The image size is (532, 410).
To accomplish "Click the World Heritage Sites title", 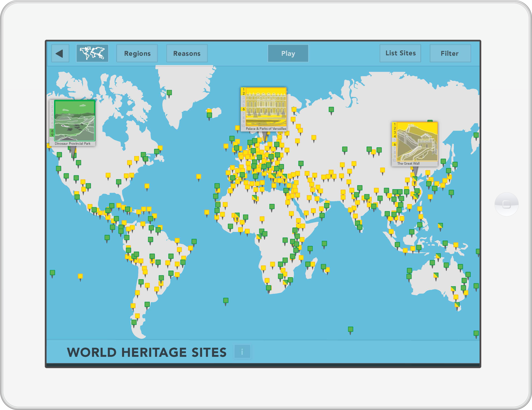I will click(147, 352).
